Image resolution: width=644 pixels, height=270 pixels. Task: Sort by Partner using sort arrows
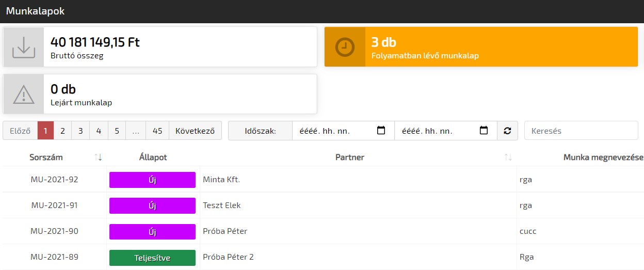(x=508, y=157)
